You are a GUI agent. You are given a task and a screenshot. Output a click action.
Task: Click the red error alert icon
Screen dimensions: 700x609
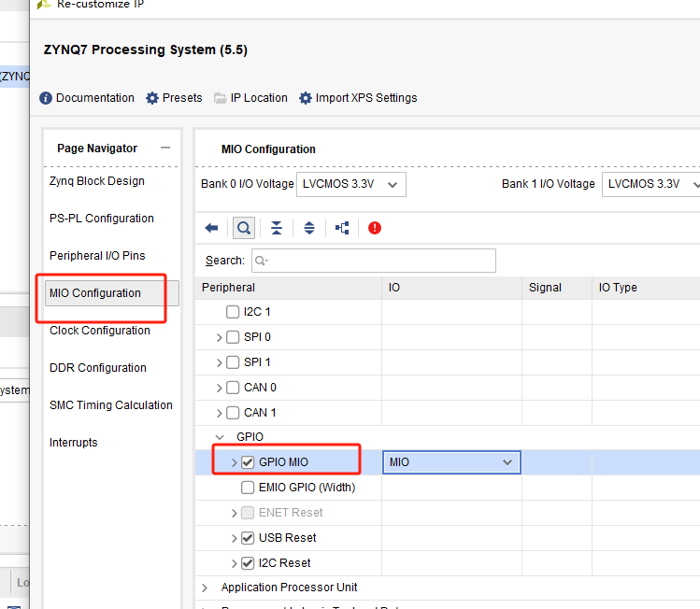coord(375,229)
